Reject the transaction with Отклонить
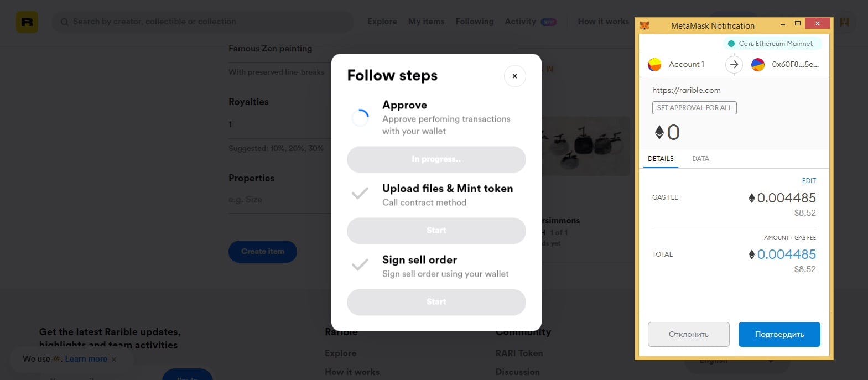Viewport: 868px width, 380px height. point(688,335)
